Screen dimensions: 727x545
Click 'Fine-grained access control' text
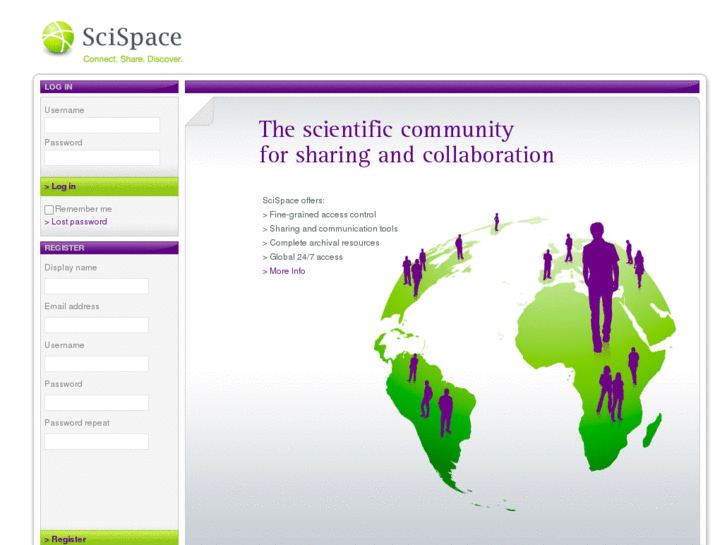(323, 215)
